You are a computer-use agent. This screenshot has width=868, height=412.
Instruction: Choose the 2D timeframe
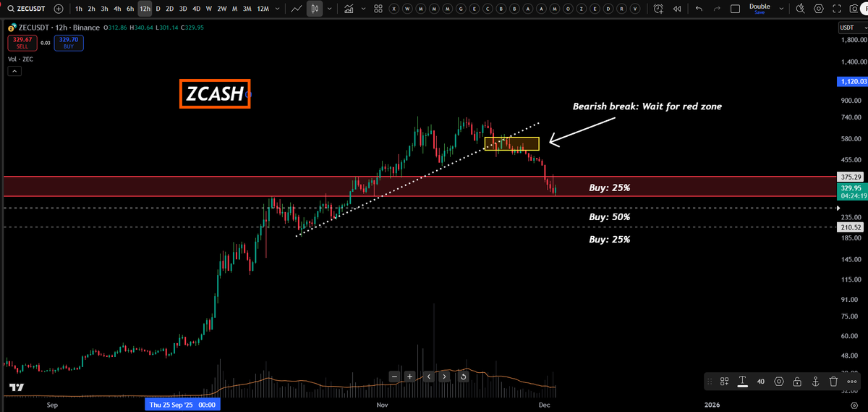[170, 9]
